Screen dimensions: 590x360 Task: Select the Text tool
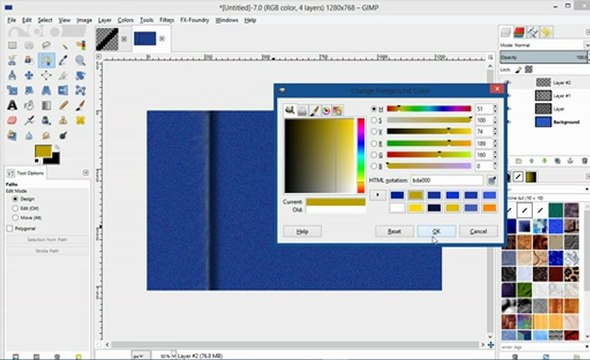click(12, 105)
